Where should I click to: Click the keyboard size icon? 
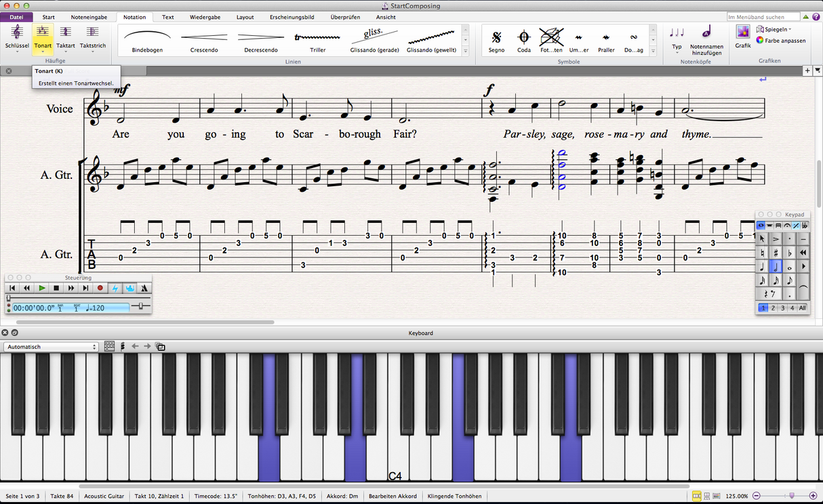(x=110, y=347)
